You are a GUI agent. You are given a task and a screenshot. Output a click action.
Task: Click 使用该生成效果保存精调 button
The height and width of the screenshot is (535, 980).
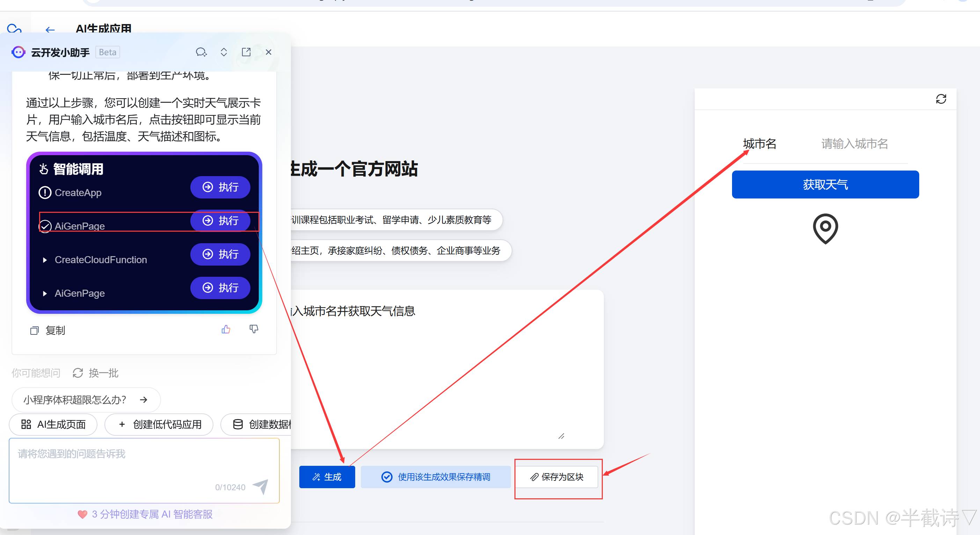(436, 477)
